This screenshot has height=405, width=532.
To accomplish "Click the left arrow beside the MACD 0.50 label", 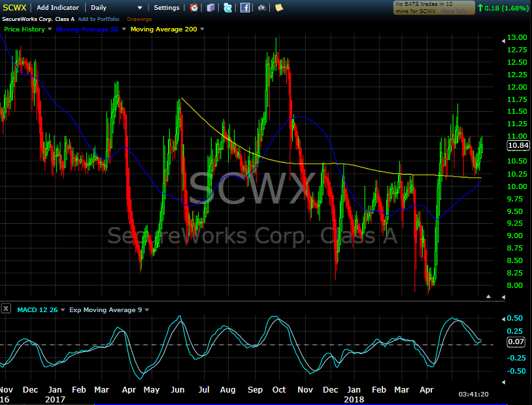I will click(503, 319).
